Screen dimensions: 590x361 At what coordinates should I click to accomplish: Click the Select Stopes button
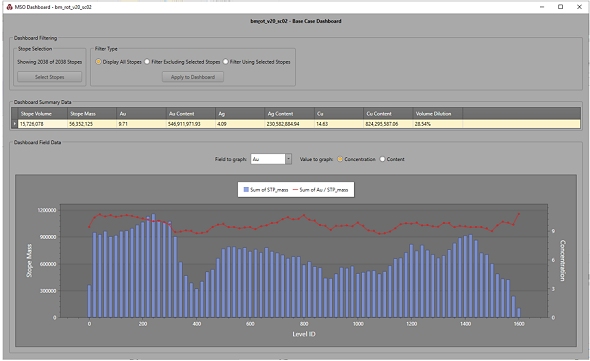pos(49,77)
